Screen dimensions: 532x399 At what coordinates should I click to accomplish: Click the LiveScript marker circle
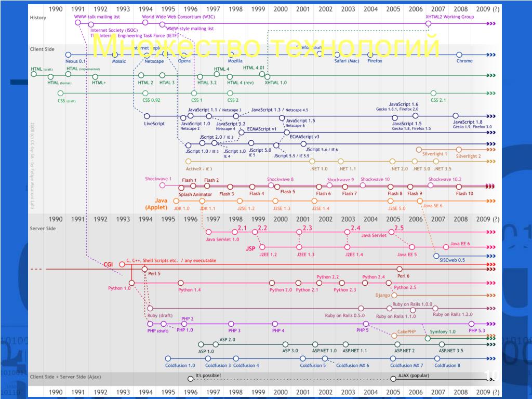[147, 116]
